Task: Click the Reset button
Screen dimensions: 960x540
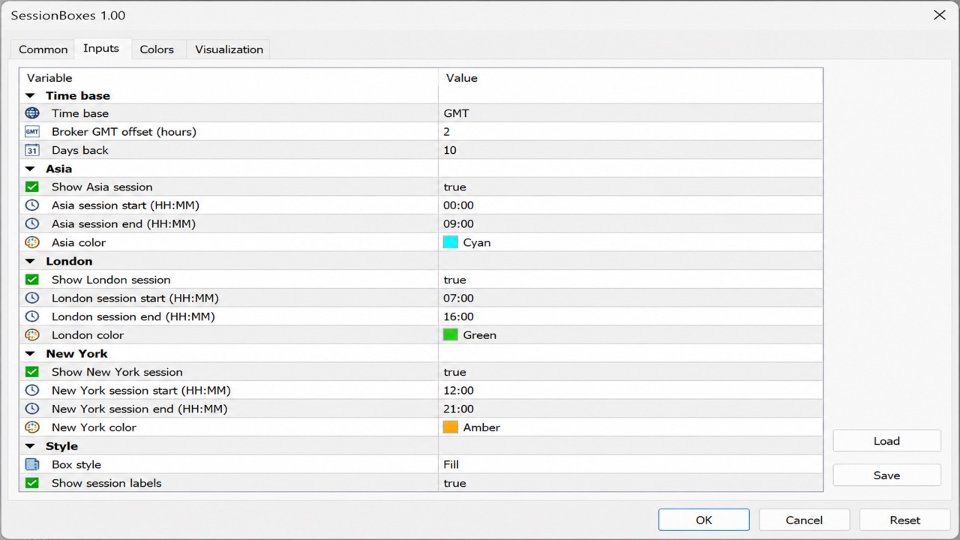Action: pyautogui.click(x=905, y=520)
